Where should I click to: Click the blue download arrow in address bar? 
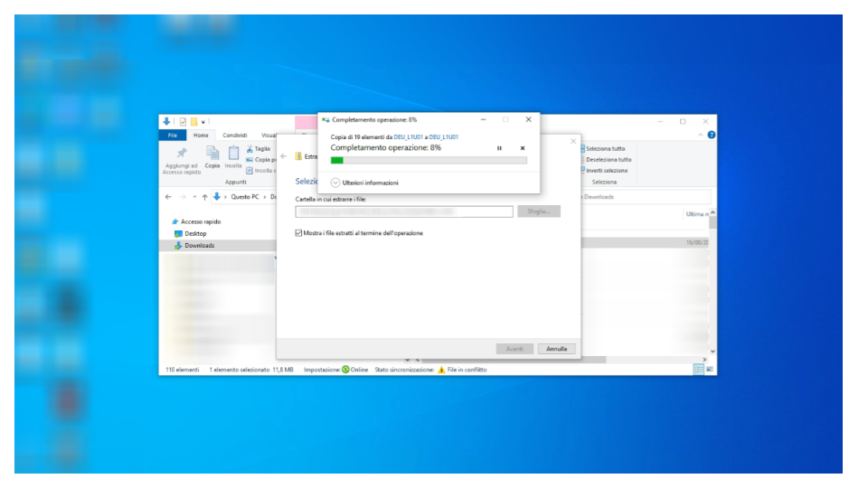(x=217, y=197)
